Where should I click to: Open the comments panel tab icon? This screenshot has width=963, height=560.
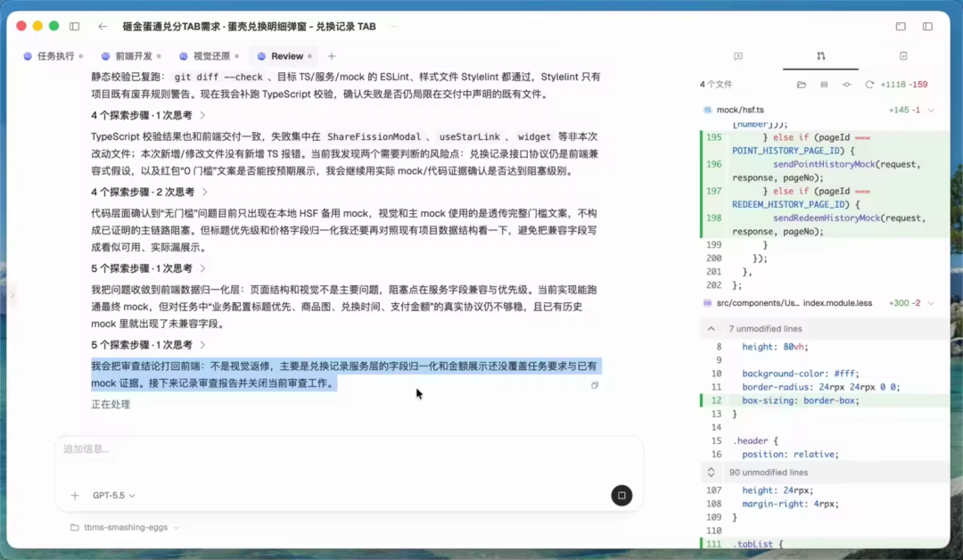coord(738,56)
